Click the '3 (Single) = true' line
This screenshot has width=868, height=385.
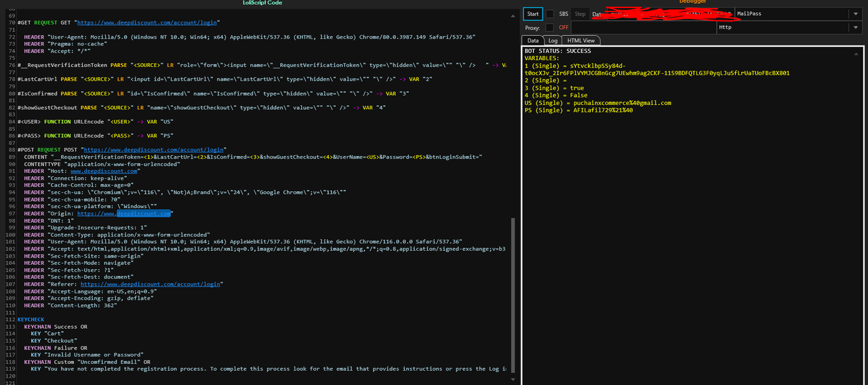click(x=553, y=88)
